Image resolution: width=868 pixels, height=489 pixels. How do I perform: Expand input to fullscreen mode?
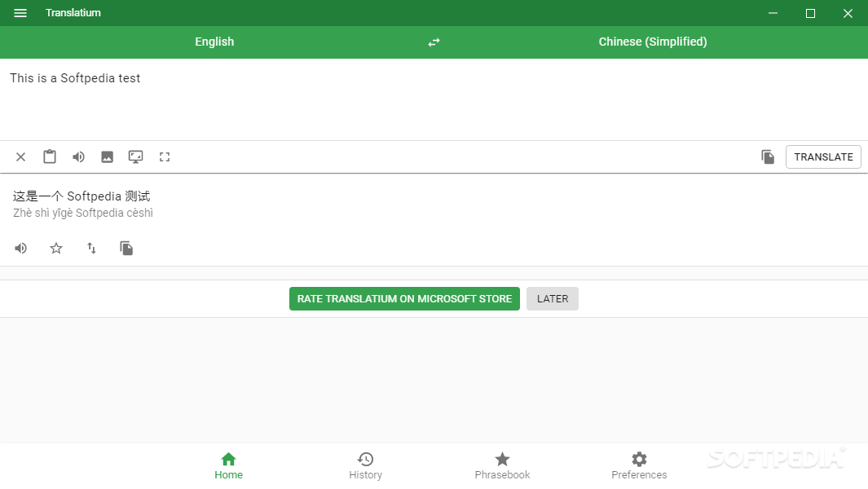point(165,156)
